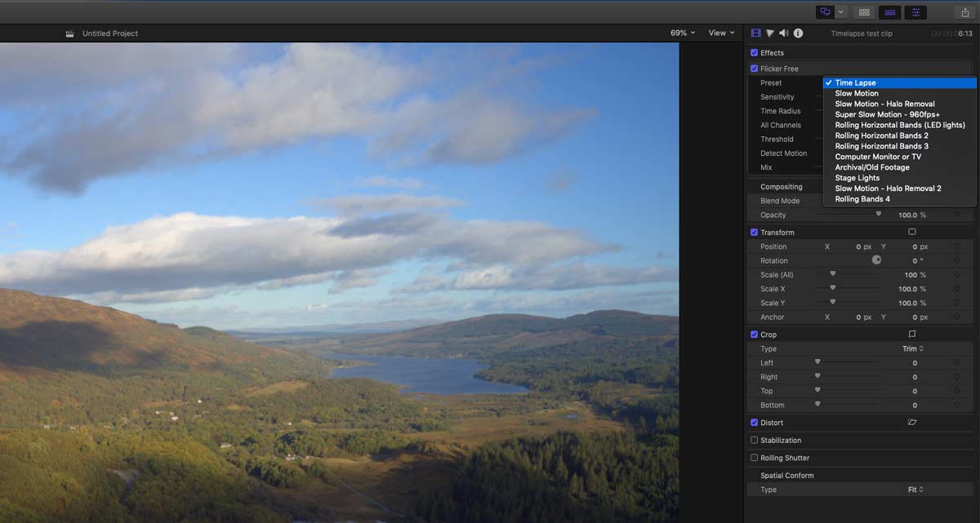980x523 pixels.
Task: Click the Crop onscreen controls icon
Action: [912, 335]
